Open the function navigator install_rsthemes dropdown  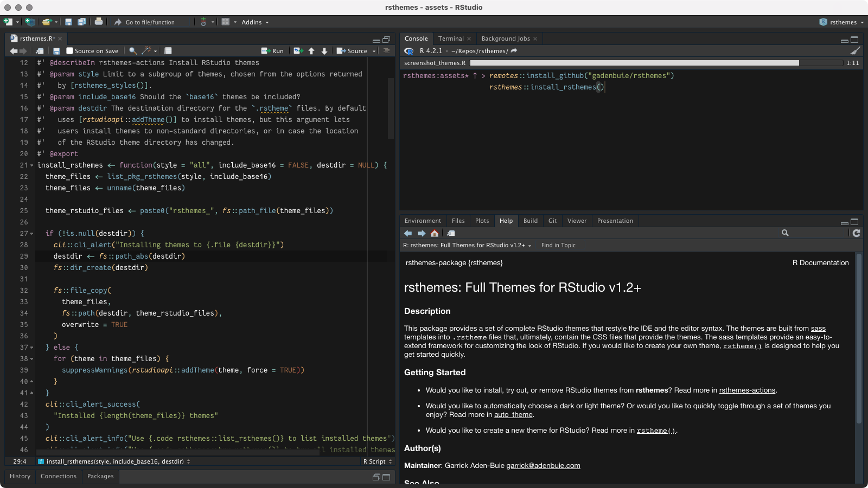(x=114, y=461)
